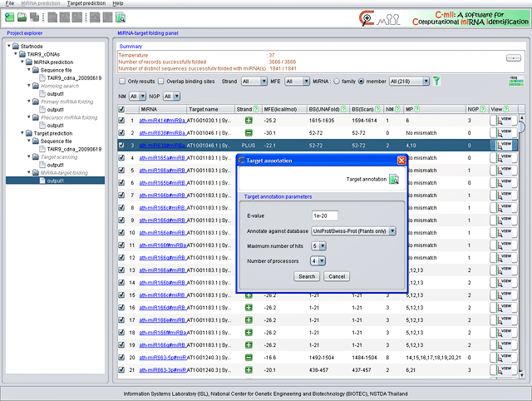Click the minus strand icon in row 2
The image size is (532, 401).
249,133
